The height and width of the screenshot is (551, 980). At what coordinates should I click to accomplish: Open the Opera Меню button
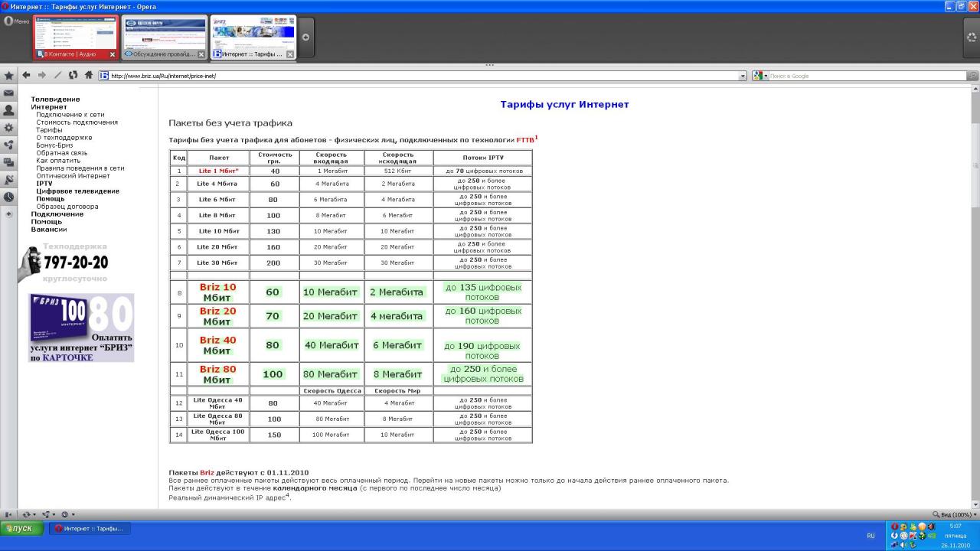pos(16,21)
